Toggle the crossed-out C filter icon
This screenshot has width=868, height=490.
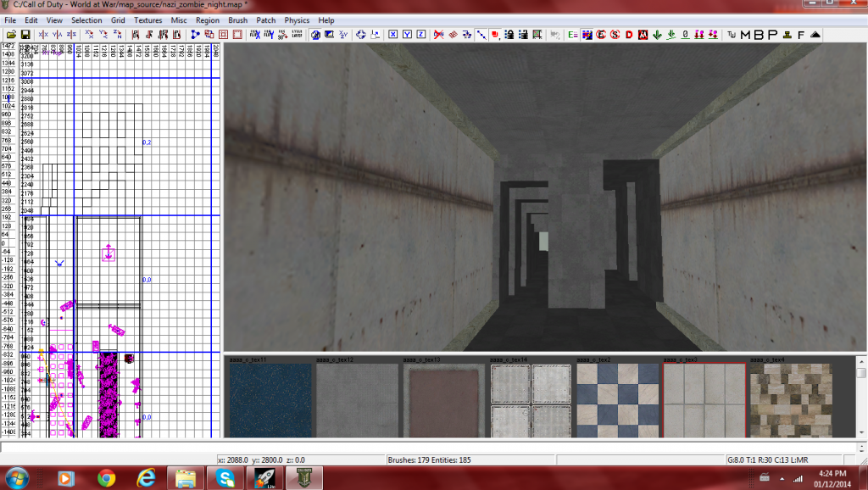601,34
